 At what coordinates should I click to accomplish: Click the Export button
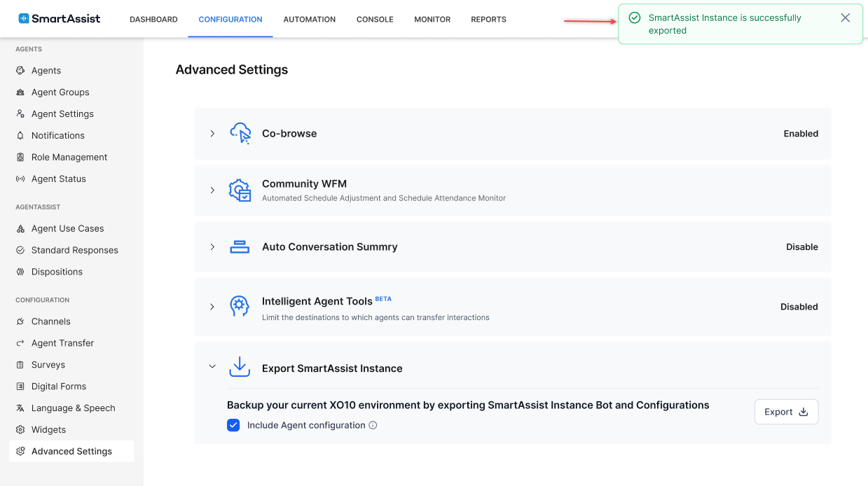786,412
